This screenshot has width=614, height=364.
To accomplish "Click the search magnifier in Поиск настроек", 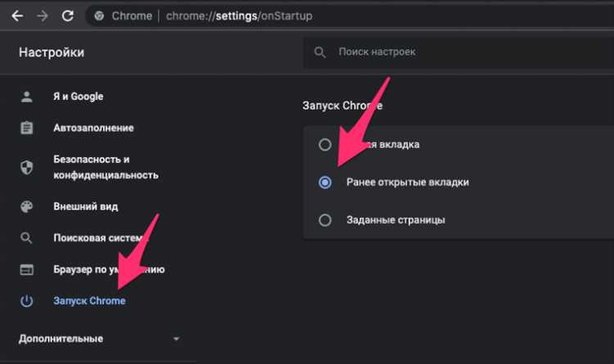I will (320, 52).
